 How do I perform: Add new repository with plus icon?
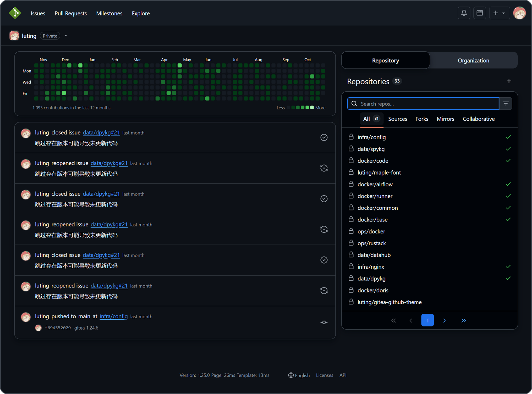[509, 81]
